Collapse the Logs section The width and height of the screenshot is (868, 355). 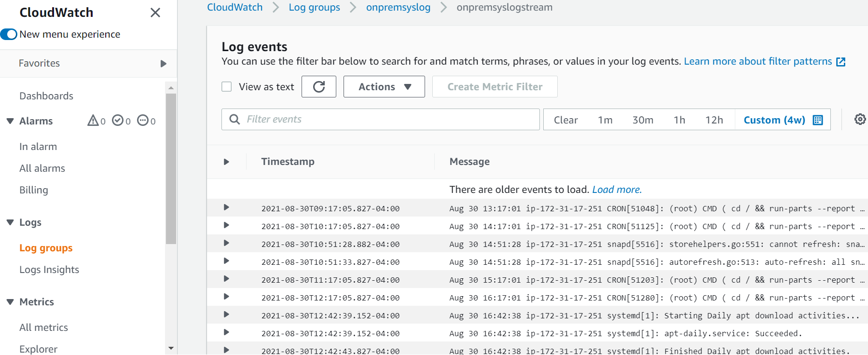[10, 222]
